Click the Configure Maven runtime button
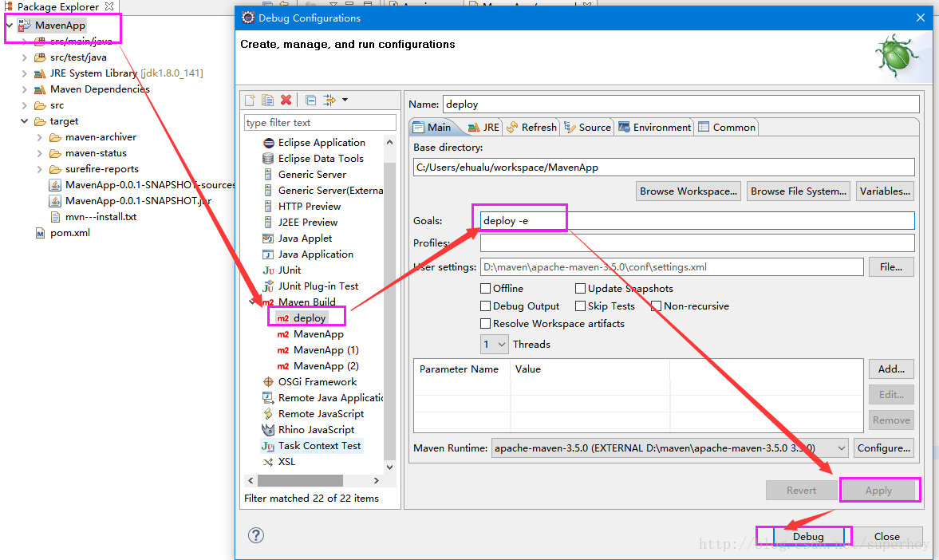 883,448
